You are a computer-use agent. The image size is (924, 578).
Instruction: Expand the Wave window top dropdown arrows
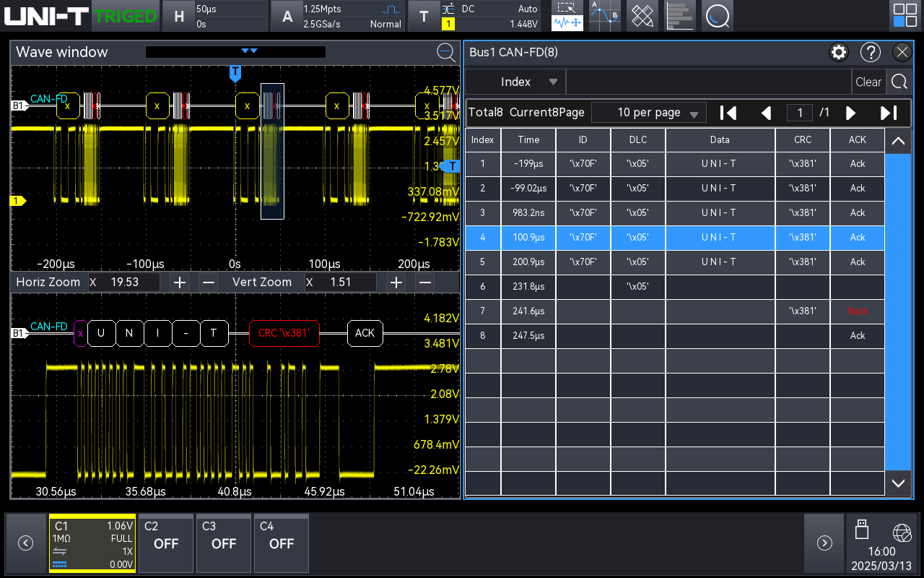click(x=249, y=51)
